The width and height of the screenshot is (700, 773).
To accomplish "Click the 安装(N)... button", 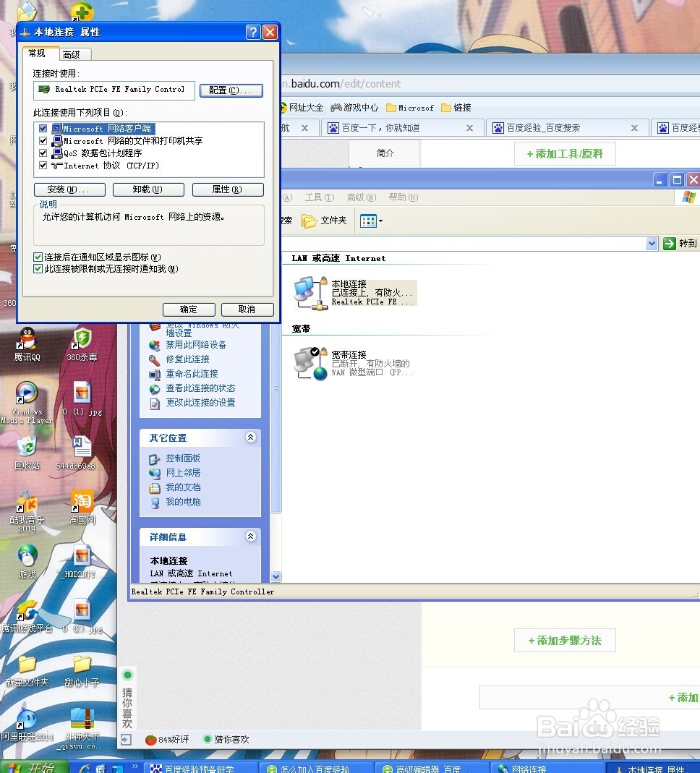I will [69, 189].
